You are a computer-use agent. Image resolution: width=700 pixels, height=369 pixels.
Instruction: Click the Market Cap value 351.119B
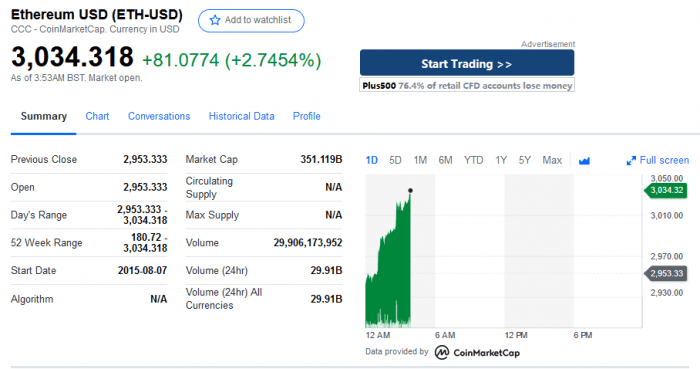(x=321, y=159)
